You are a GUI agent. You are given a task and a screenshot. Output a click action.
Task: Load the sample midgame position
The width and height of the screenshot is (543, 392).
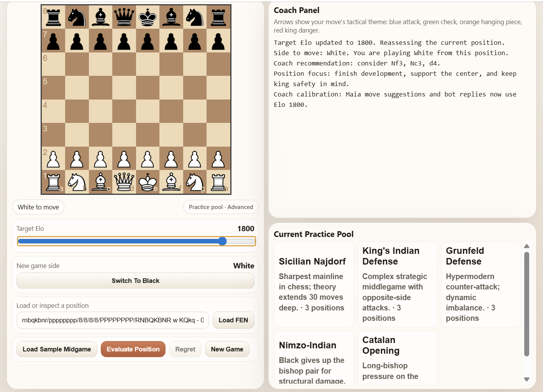pos(57,349)
